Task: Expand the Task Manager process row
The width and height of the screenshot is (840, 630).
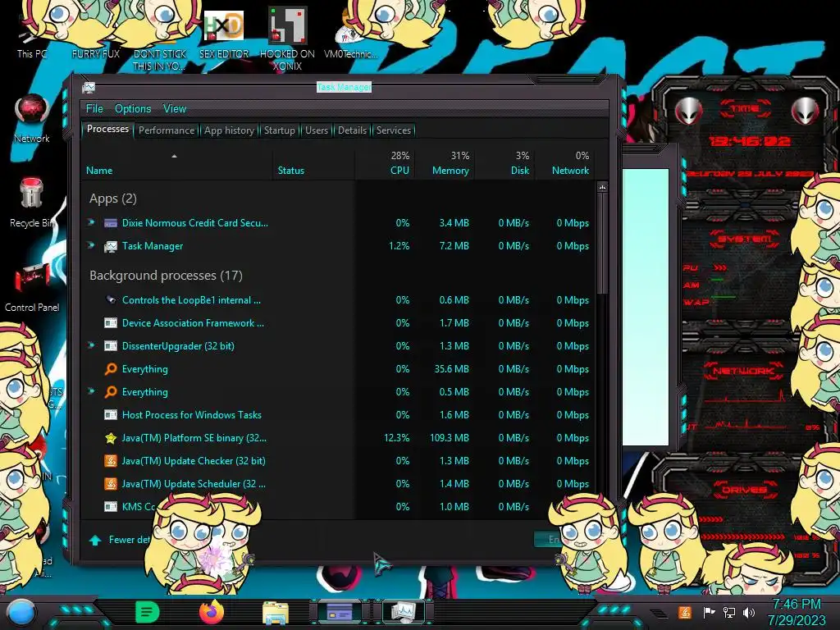Action: (x=92, y=244)
